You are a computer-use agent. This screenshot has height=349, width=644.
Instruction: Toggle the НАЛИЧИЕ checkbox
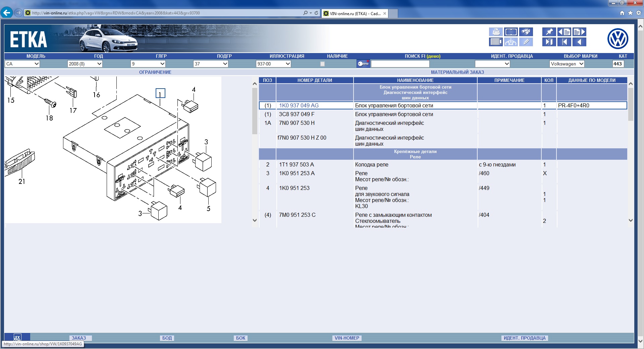point(322,64)
